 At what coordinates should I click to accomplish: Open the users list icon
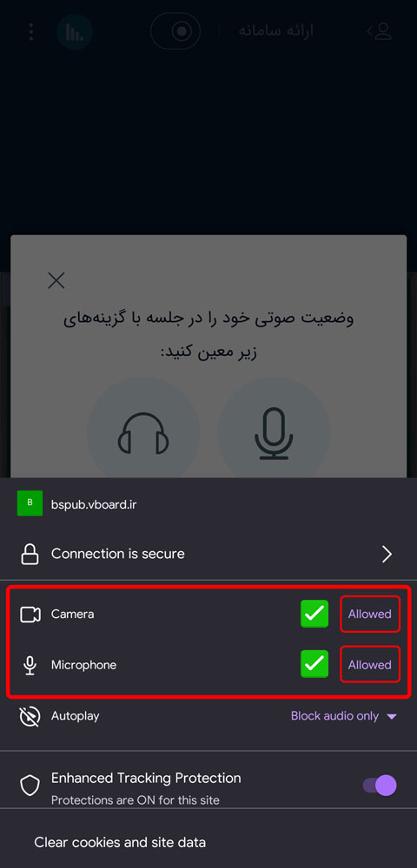click(380, 31)
